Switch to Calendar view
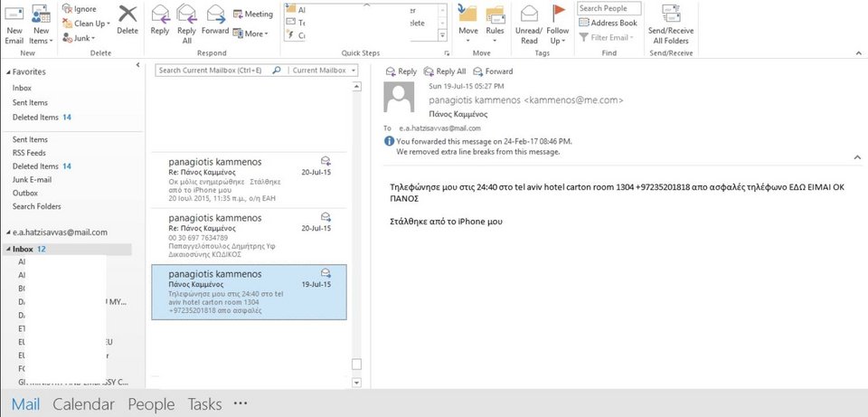The height and width of the screenshot is (417, 868). pyautogui.click(x=83, y=404)
